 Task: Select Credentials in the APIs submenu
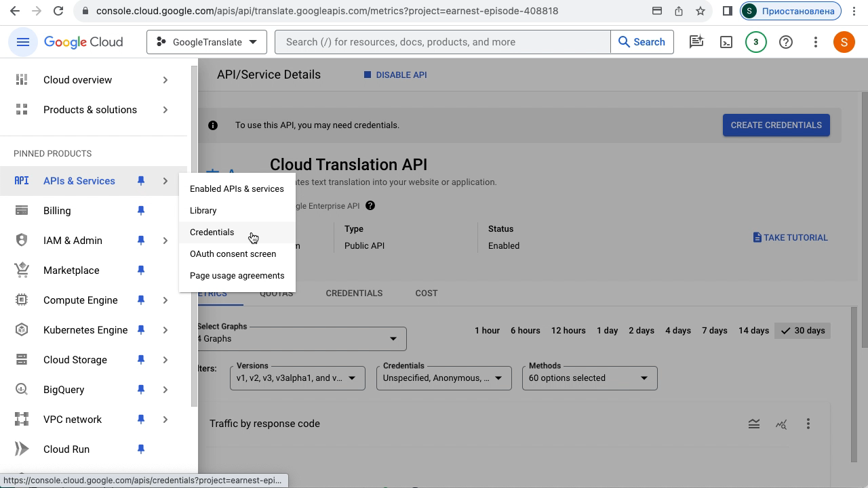[212, 232]
